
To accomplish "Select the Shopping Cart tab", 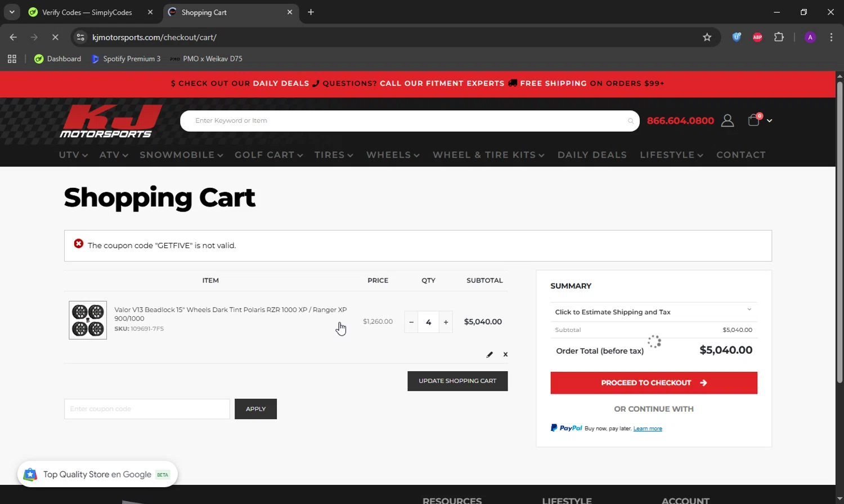I will coord(232,12).
